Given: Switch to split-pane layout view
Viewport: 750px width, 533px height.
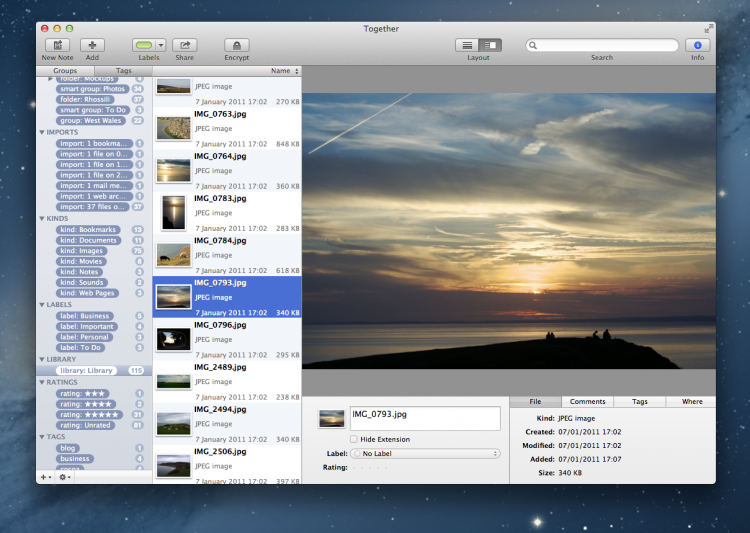Looking at the screenshot, I should click(x=490, y=45).
